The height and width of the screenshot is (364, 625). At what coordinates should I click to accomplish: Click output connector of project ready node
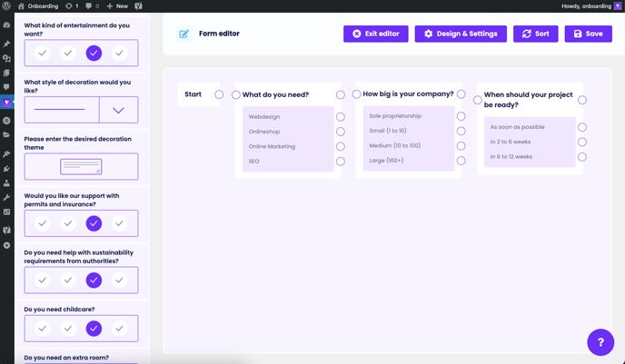582,100
